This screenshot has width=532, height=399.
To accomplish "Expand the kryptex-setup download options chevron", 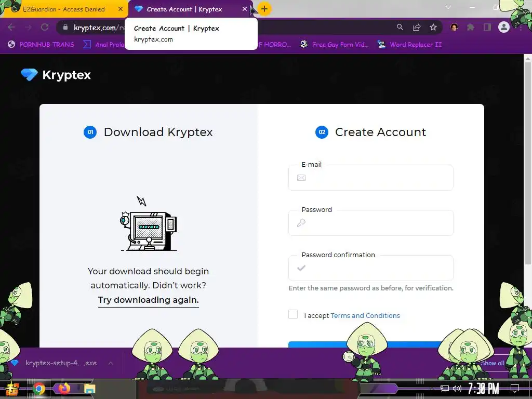I will 111,363.
